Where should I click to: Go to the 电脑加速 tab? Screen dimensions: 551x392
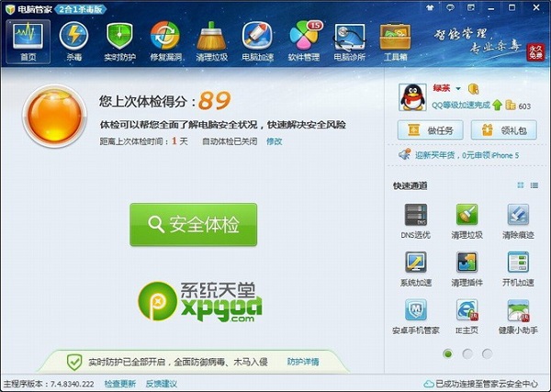pos(257,42)
